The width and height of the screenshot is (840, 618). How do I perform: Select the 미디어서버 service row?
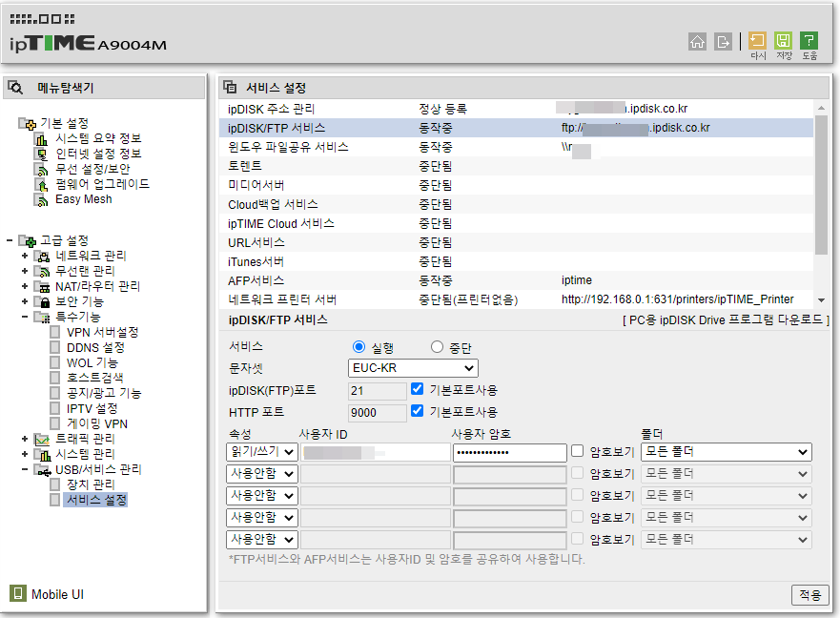pyautogui.click(x=516, y=185)
